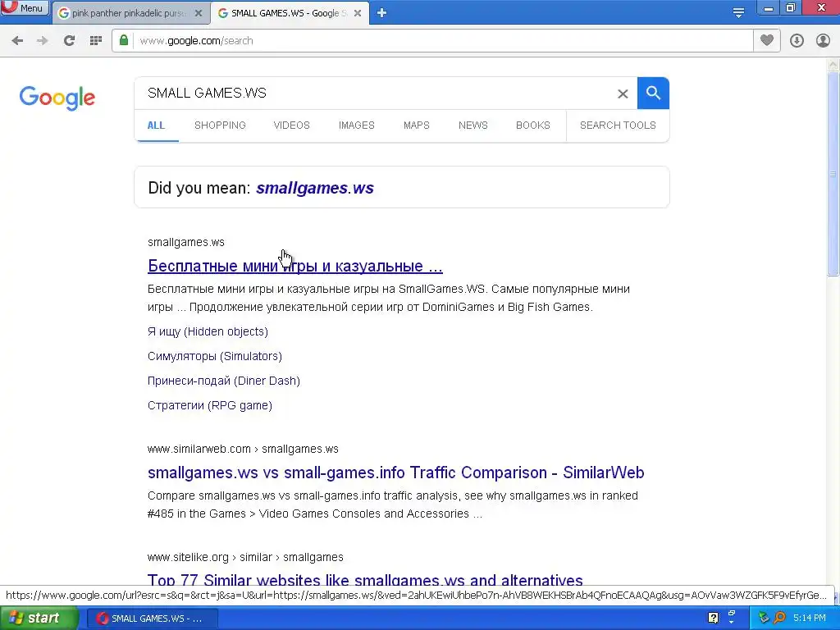This screenshot has width=840, height=630.
Task: Close the pink panther pinkadelic tab
Action: [199, 13]
